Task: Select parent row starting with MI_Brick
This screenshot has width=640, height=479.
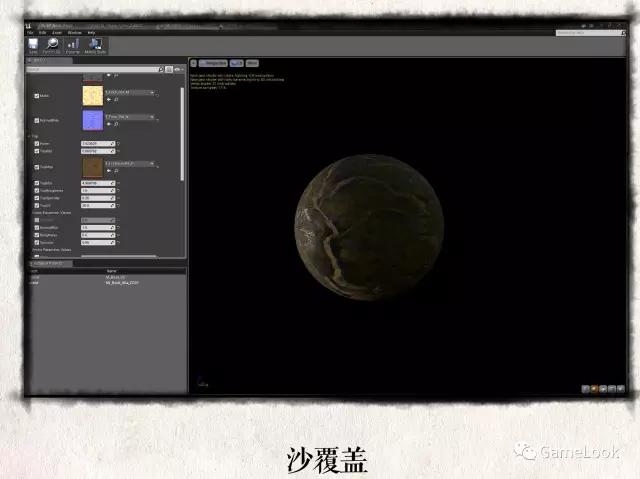Action: click(x=107, y=282)
